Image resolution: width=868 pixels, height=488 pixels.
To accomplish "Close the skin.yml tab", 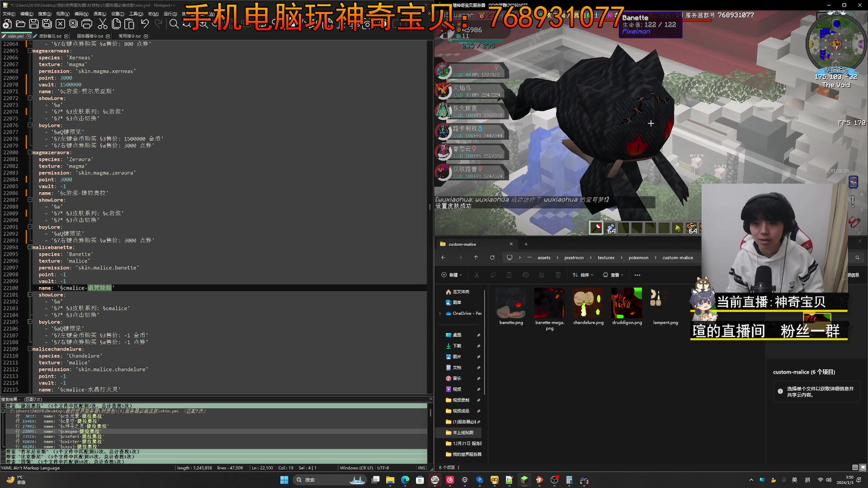I will pyautogui.click(x=29, y=36).
